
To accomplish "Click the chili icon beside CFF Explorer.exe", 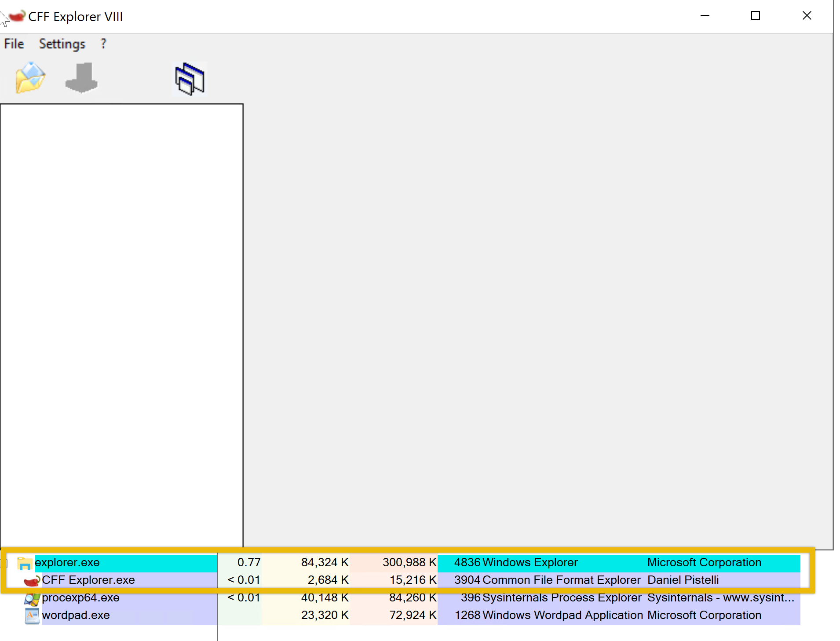I will click(x=32, y=580).
